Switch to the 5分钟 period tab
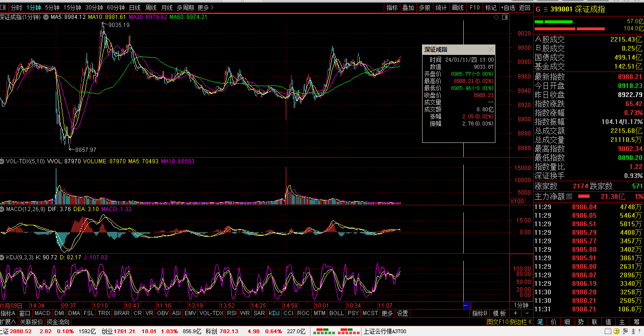The width and height of the screenshot is (644, 336). coord(52,8)
